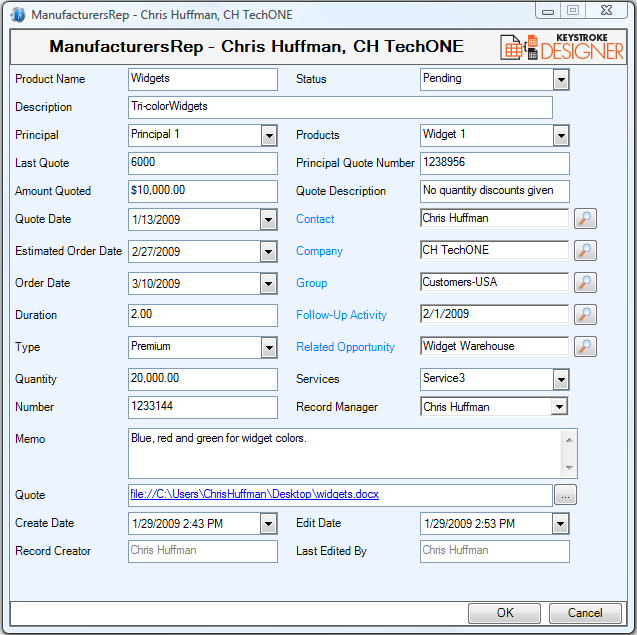
Task: Open the Status dropdown
Action: pyautogui.click(x=561, y=80)
